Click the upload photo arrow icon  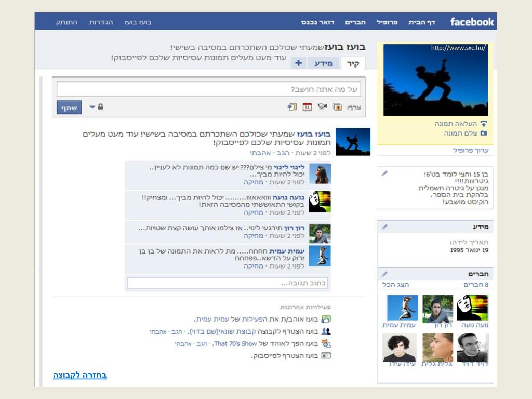click(x=484, y=124)
